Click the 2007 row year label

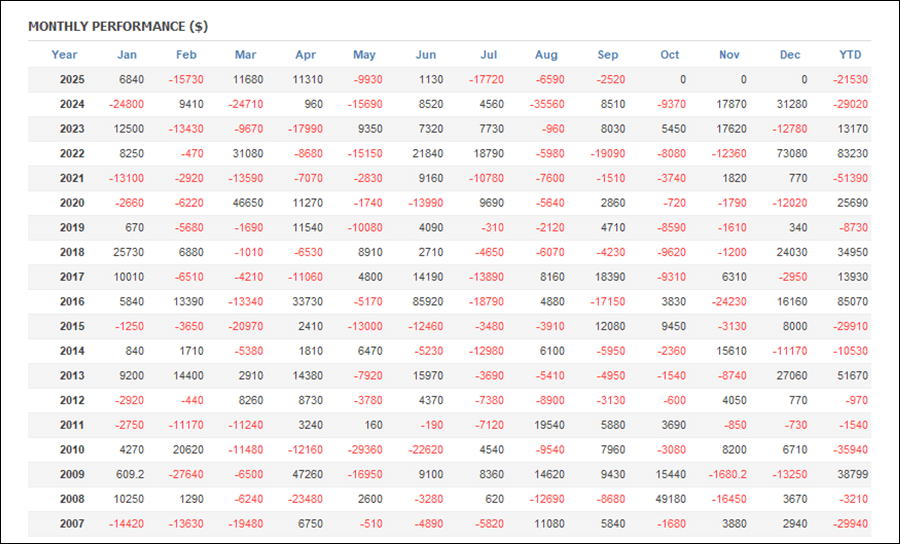[72, 524]
